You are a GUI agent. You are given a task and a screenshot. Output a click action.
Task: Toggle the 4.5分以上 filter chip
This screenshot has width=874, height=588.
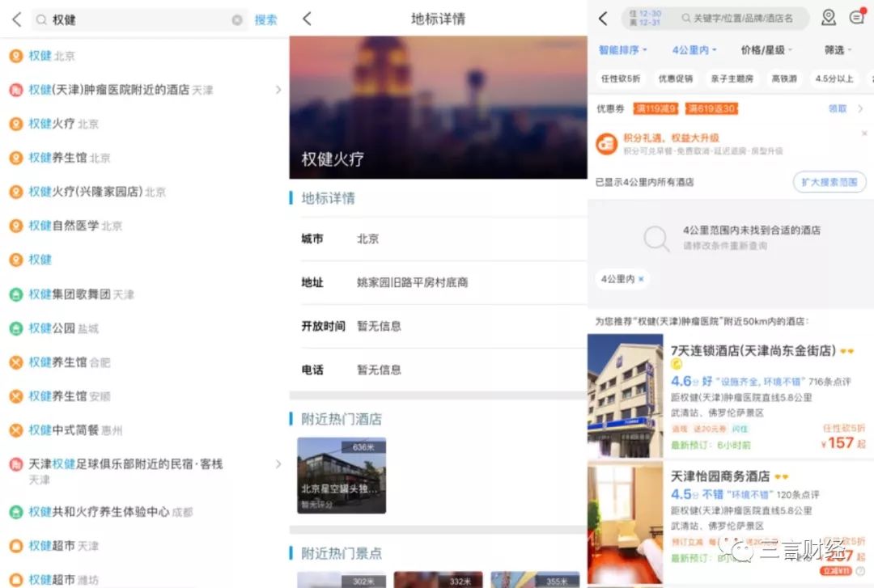(834, 78)
